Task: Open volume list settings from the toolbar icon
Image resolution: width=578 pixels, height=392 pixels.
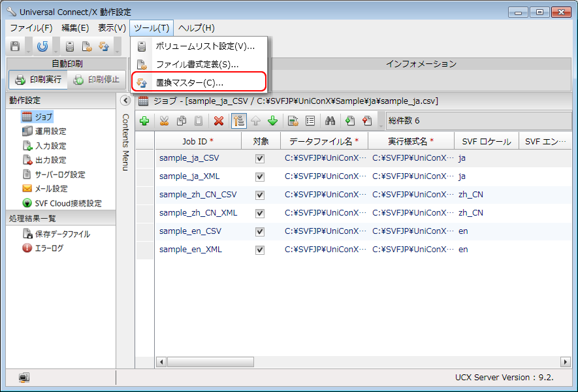Action: (x=70, y=46)
